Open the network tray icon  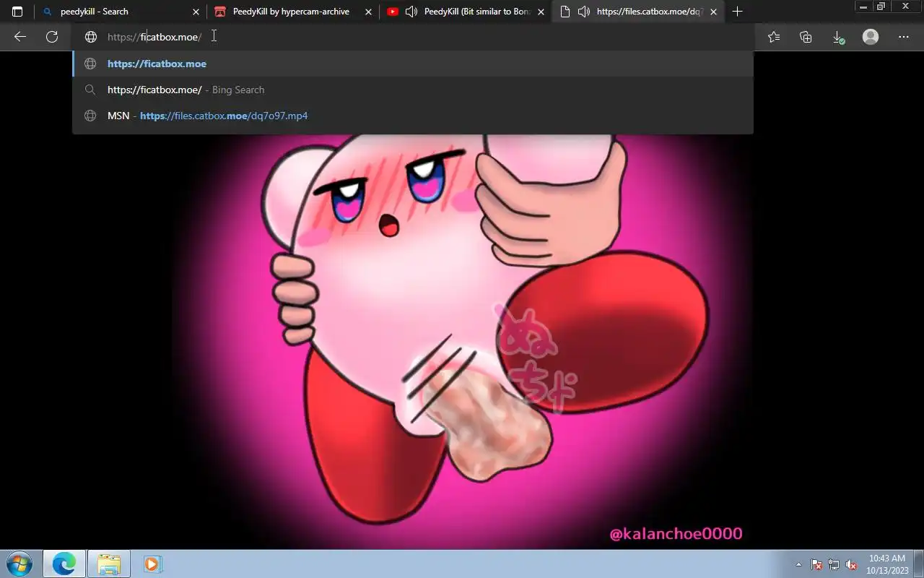(834, 564)
